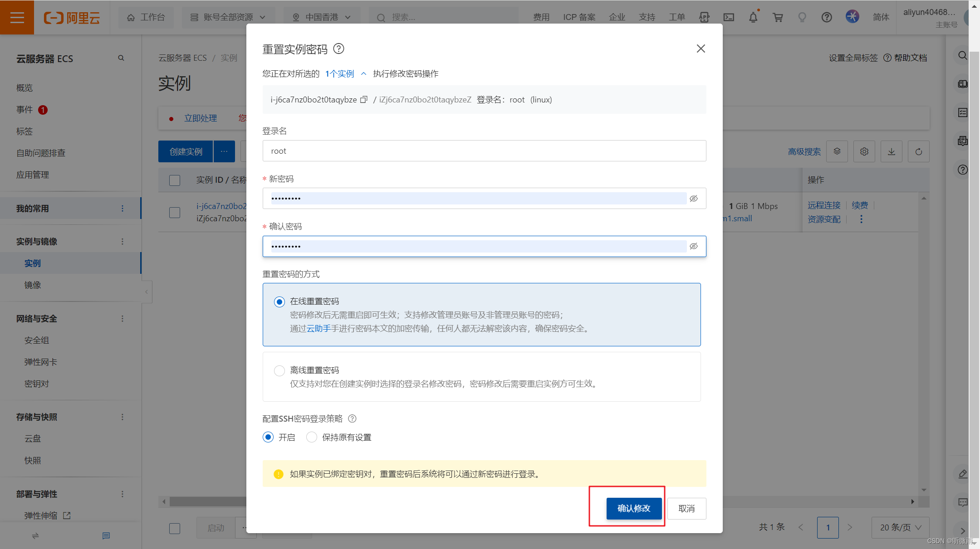Image resolution: width=980 pixels, height=549 pixels.
Task: Collapse the left sidebar with arrow handle
Action: click(x=147, y=292)
